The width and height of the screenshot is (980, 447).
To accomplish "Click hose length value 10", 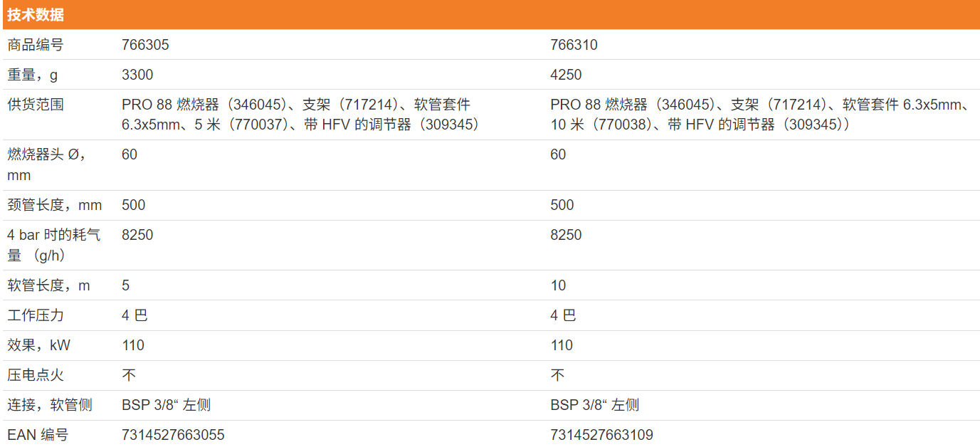I will pyautogui.click(x=558, y=285).
